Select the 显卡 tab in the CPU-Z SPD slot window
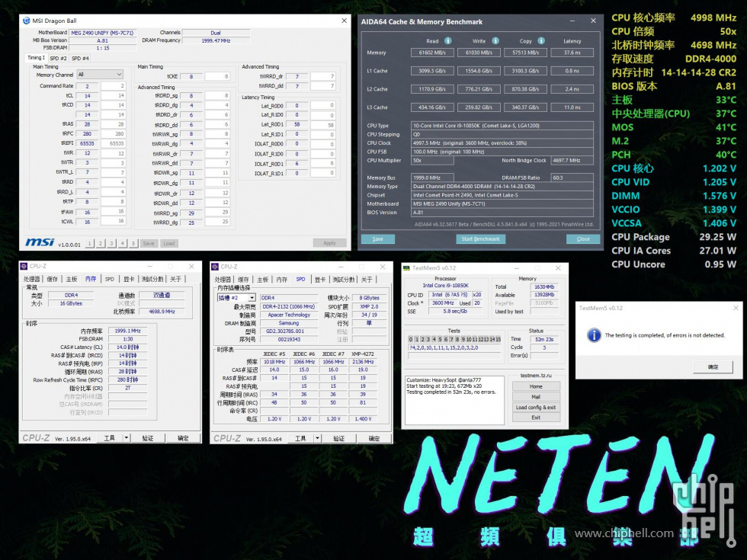The width and height of the screenshot is (747, 560). [320, 280]
